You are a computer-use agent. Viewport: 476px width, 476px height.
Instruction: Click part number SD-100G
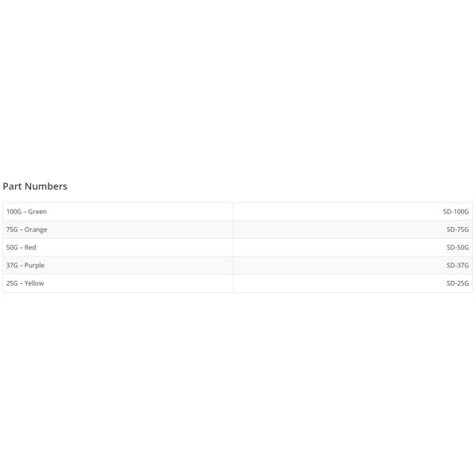tap(455, 212)
